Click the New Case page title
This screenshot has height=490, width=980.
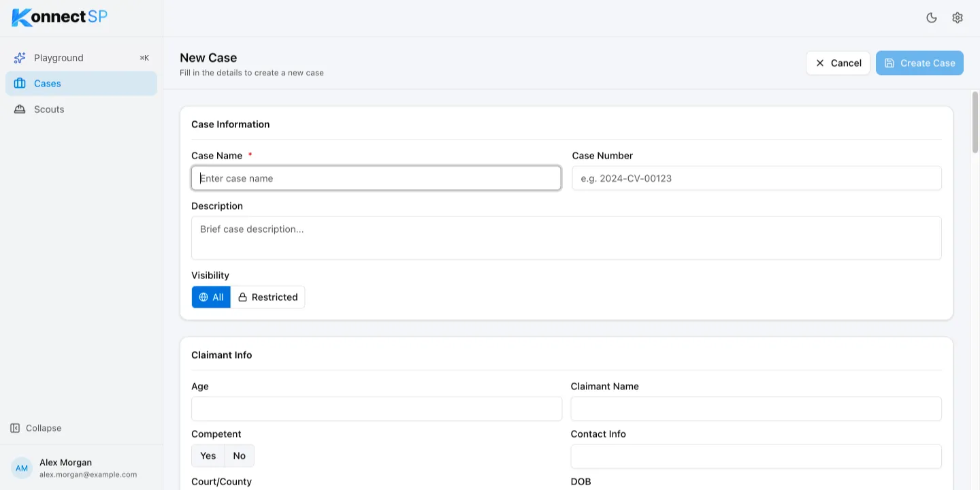(x=208, y=58)
